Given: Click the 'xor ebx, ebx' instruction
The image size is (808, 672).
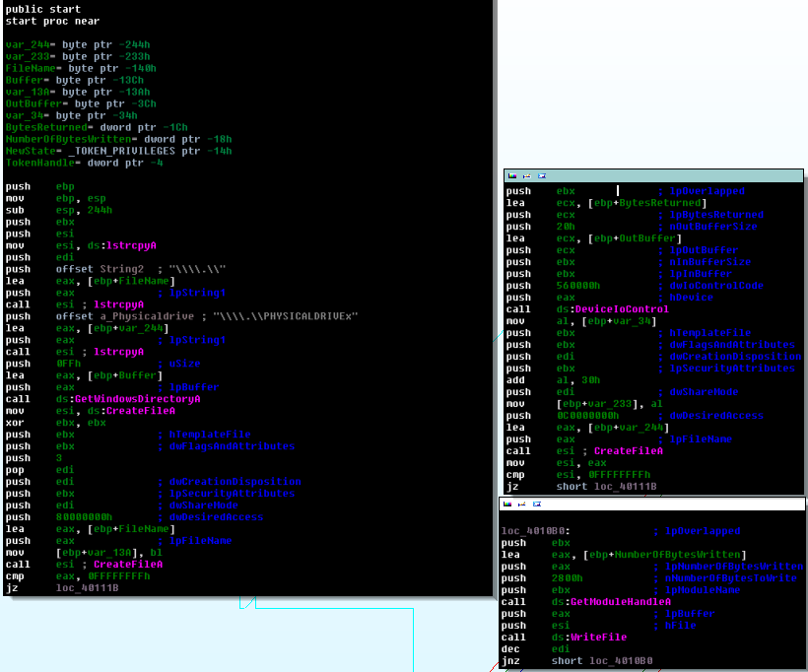Looking at the screenshot, I should click(55, 423).
